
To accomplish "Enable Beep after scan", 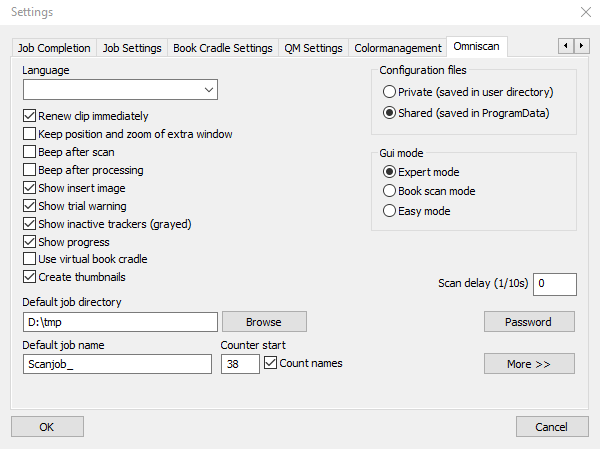I will point(29,152).
